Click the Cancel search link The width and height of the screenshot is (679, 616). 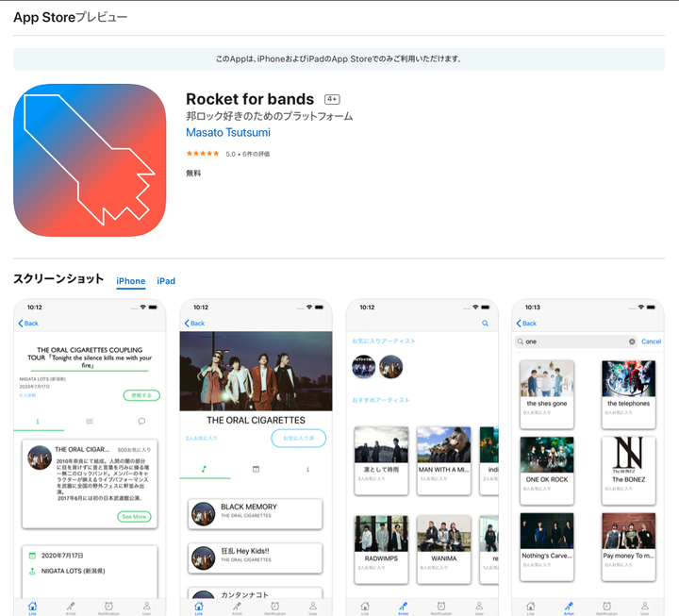click(x=652, y=341)
